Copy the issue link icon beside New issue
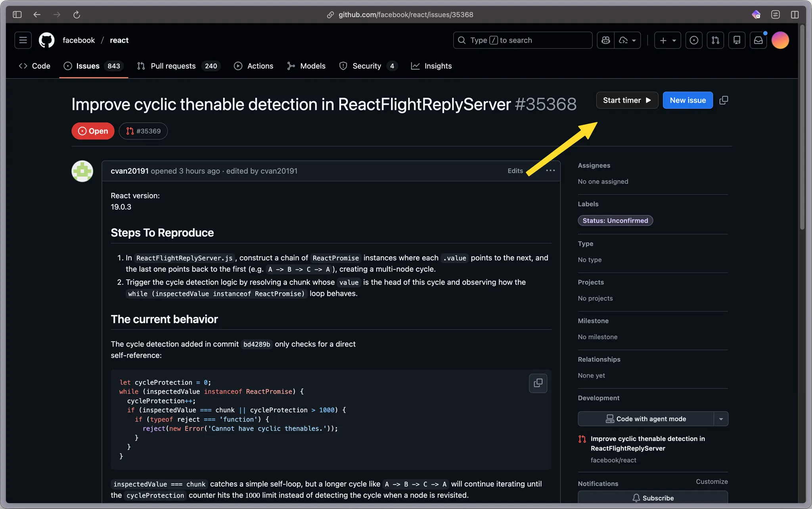The height and width of the screenshot is (509, 812). click(724, 100)
